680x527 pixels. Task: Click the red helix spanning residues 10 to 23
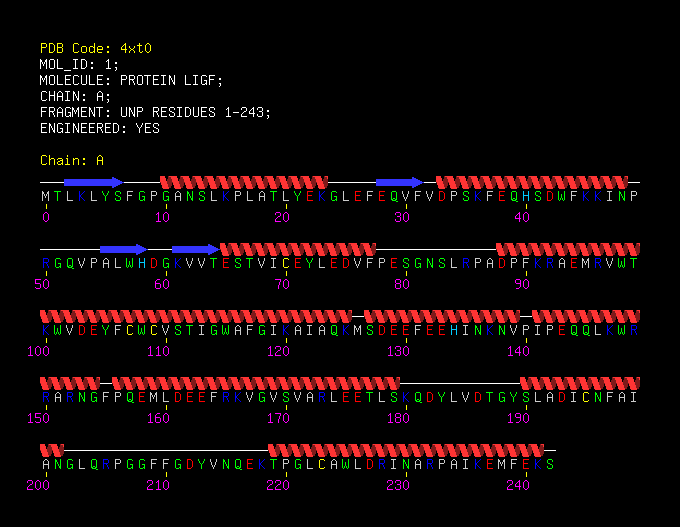click(x=244, y=182)
